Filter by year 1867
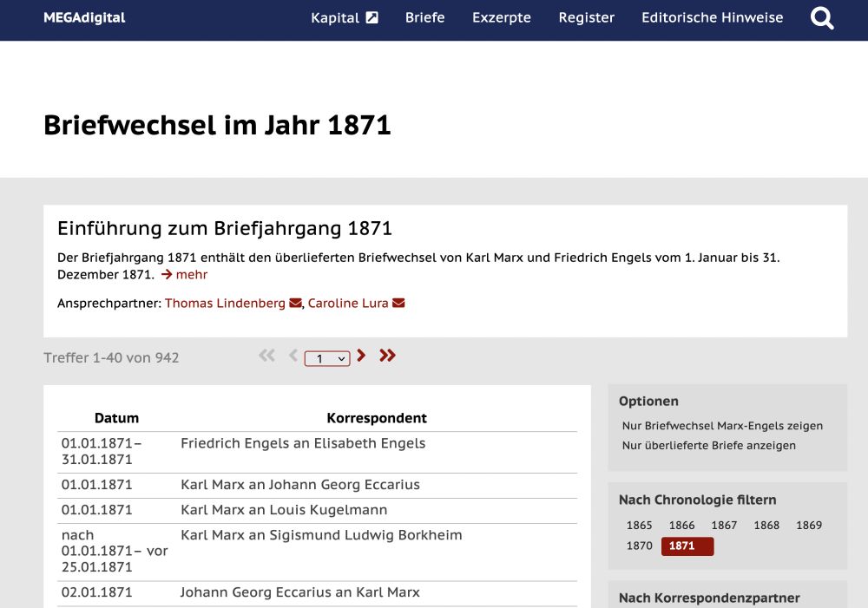868x608 pixels. coord(724,525)
